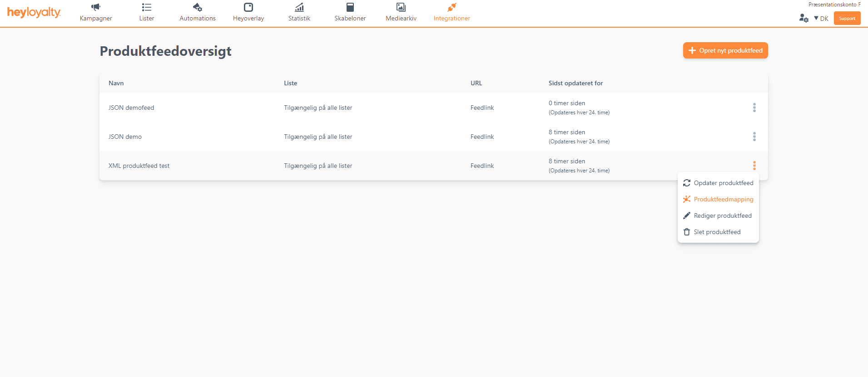The width and height of the screenshot is (868, 377).
Task: Click the plus icon on Opret nyt produktfeed
Action: point(692,50)
